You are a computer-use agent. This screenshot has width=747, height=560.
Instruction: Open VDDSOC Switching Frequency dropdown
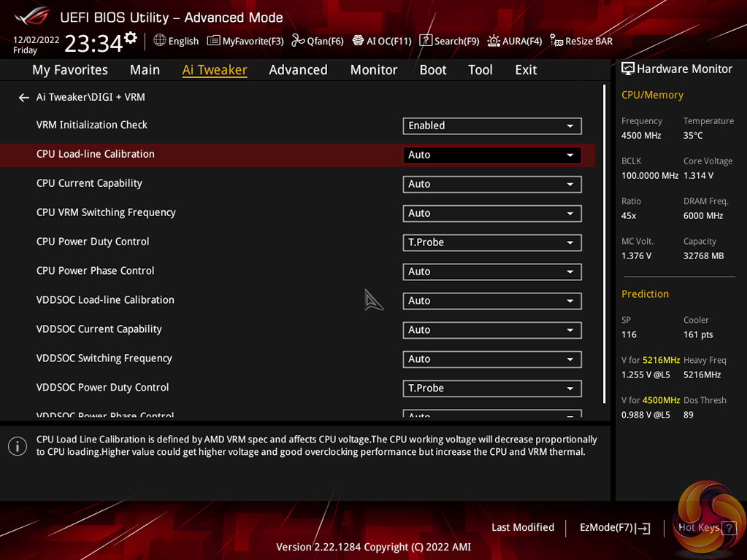click(x=491, y=359)
